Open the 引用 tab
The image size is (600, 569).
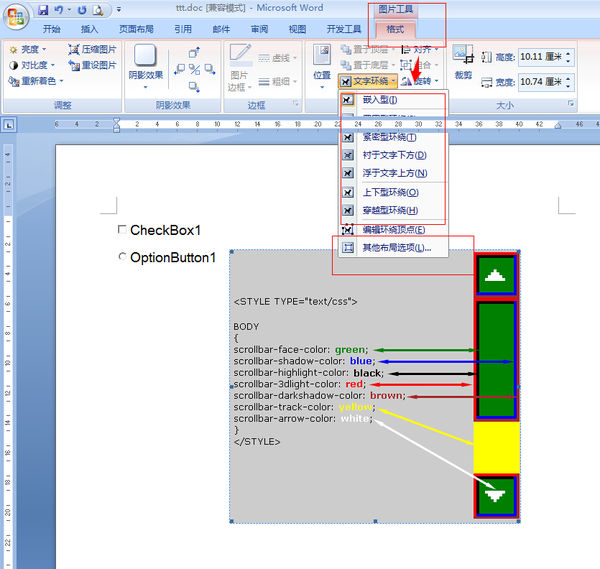(183, 29)
